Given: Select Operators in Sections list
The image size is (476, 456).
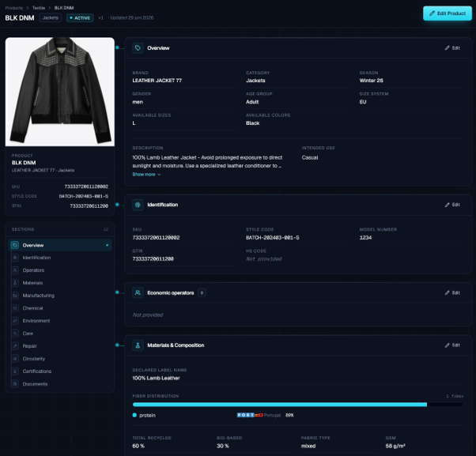Looking at the screenshot, I should 60,270.
